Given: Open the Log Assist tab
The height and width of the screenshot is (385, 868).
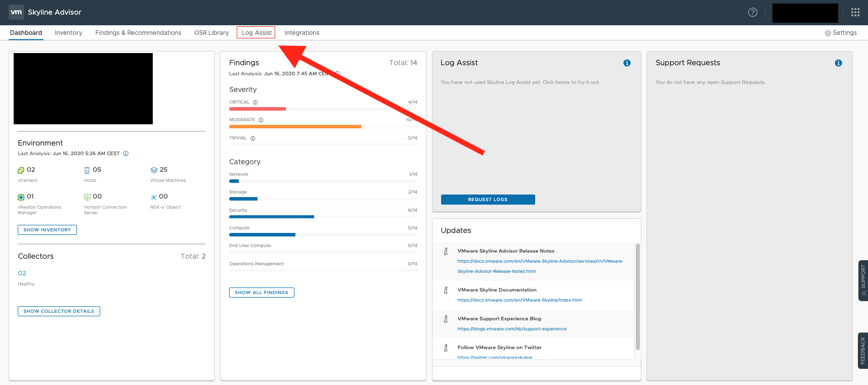Looking at the screenshot, I should pyautogui.click(x=256, y=33).
